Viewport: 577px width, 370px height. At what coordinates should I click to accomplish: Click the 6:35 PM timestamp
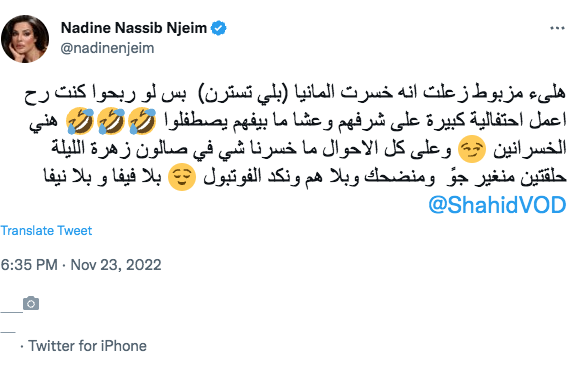coord(29,265)
